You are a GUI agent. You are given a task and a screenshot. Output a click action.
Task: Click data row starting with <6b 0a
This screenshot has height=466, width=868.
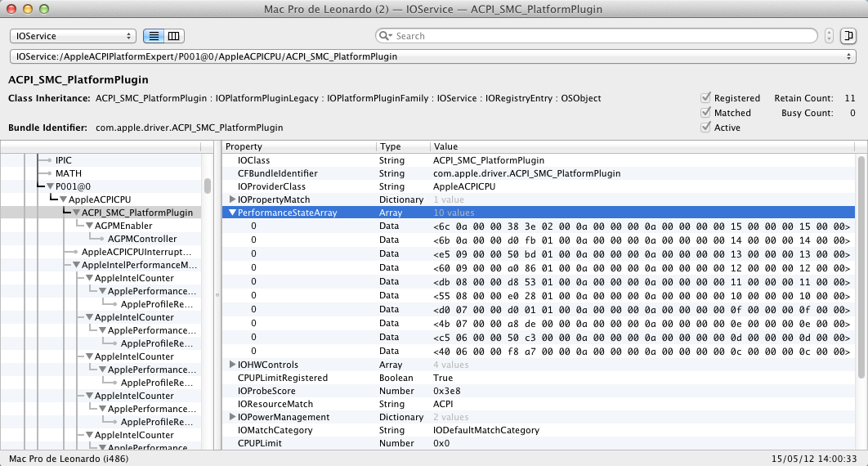point(539,240)
